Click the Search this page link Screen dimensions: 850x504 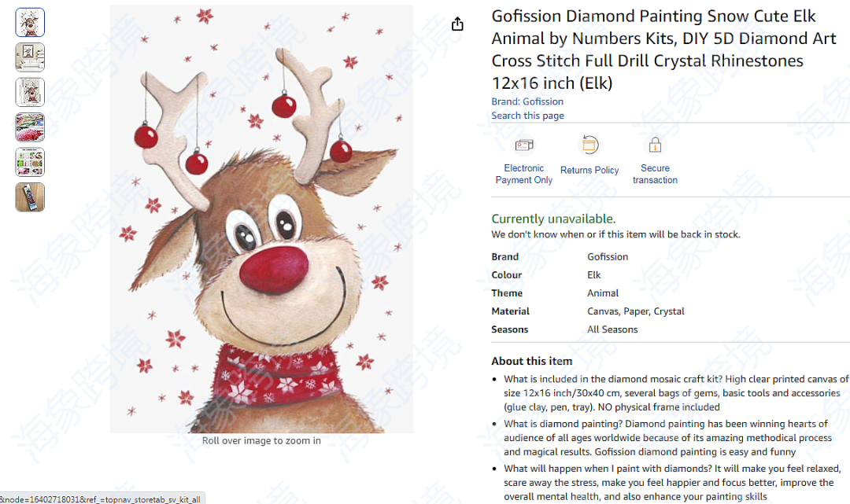click(x=527, y=116)
